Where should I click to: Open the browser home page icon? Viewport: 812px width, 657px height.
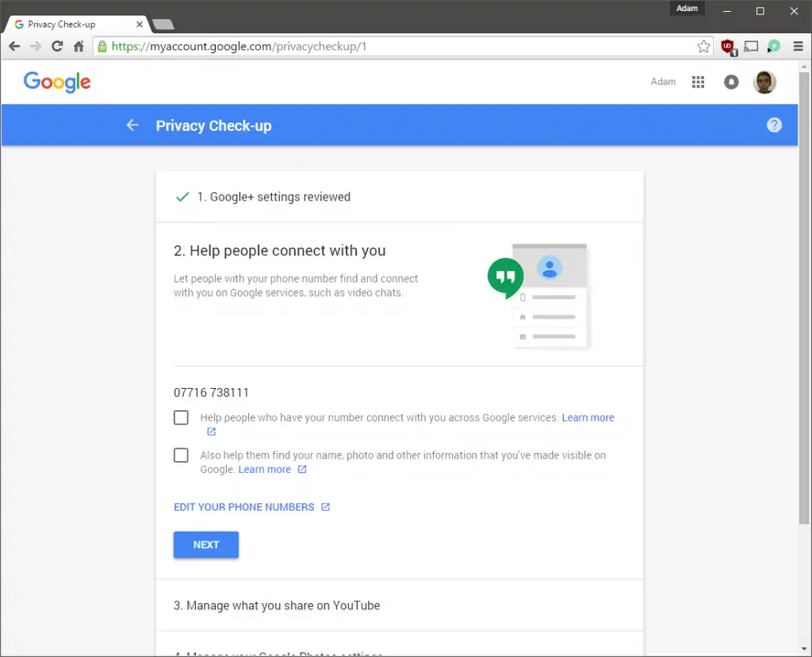79,46
